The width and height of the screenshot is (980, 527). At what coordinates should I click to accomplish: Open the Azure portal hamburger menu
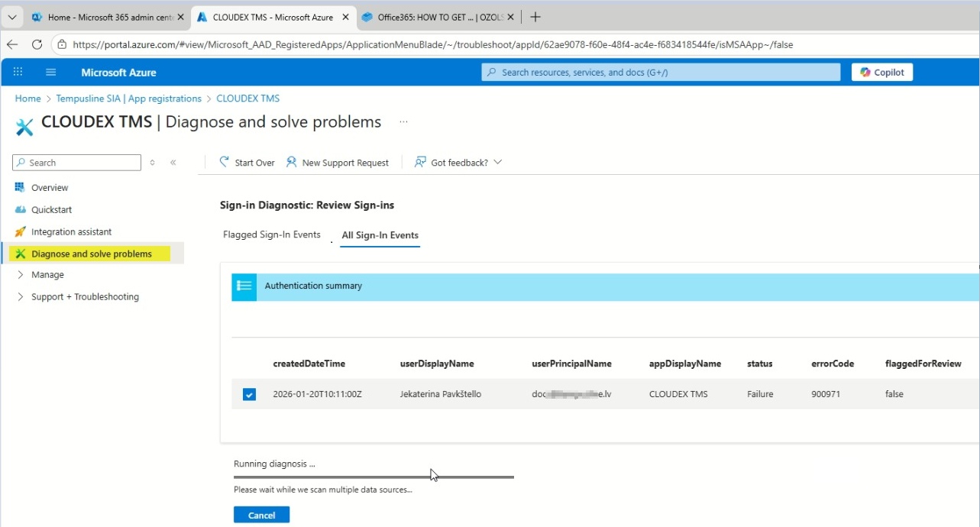51,73
